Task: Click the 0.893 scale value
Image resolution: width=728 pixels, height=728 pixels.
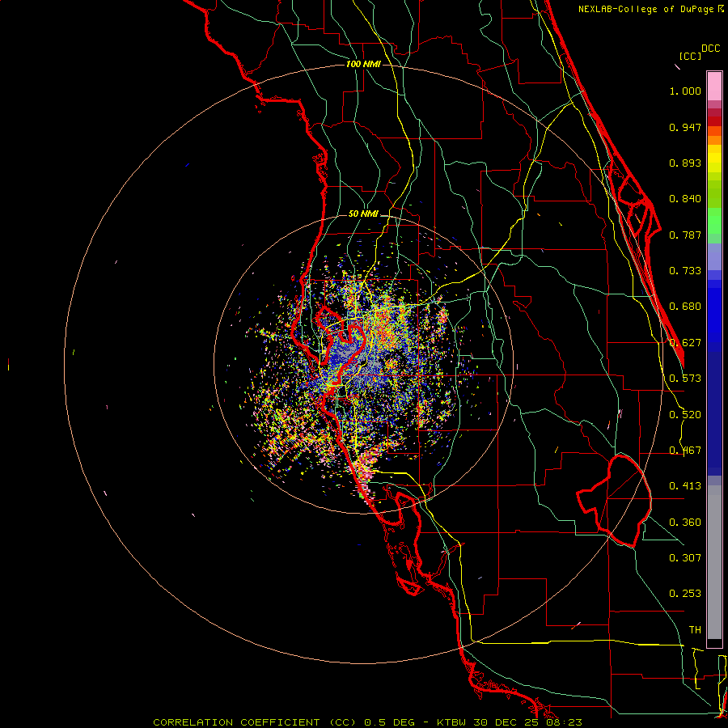Action: pos(685,163)
